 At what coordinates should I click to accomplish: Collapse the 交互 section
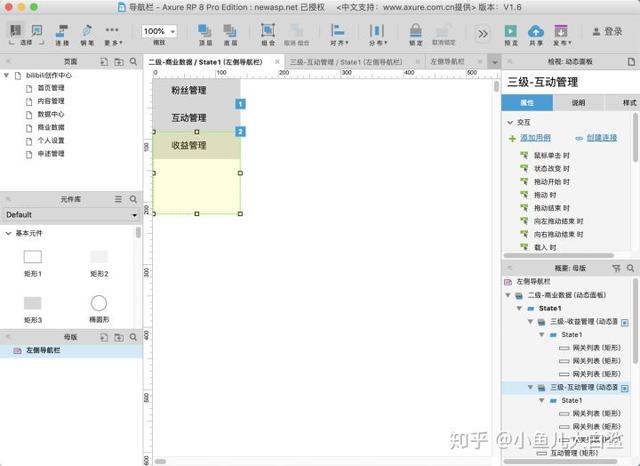point(510,122)
